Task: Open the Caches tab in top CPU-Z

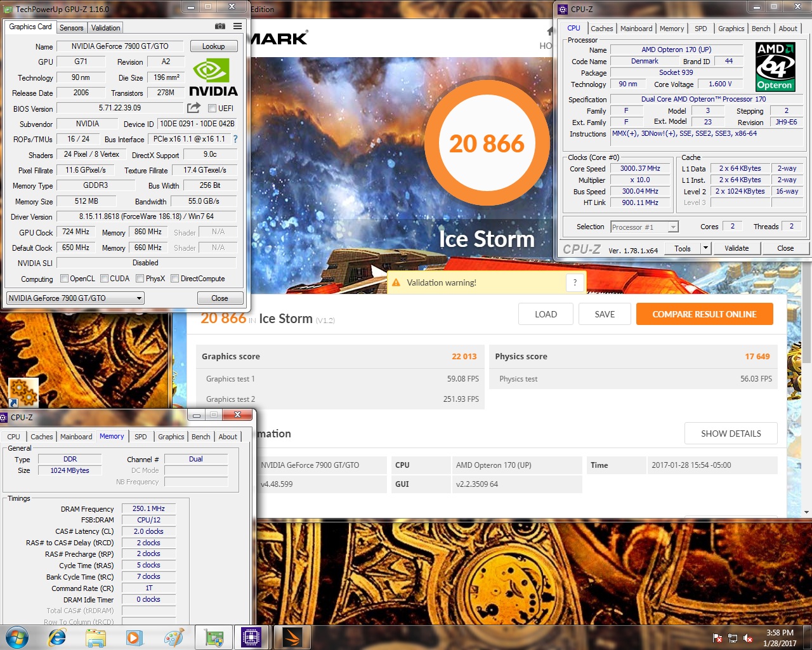Action: click(602, 29)
